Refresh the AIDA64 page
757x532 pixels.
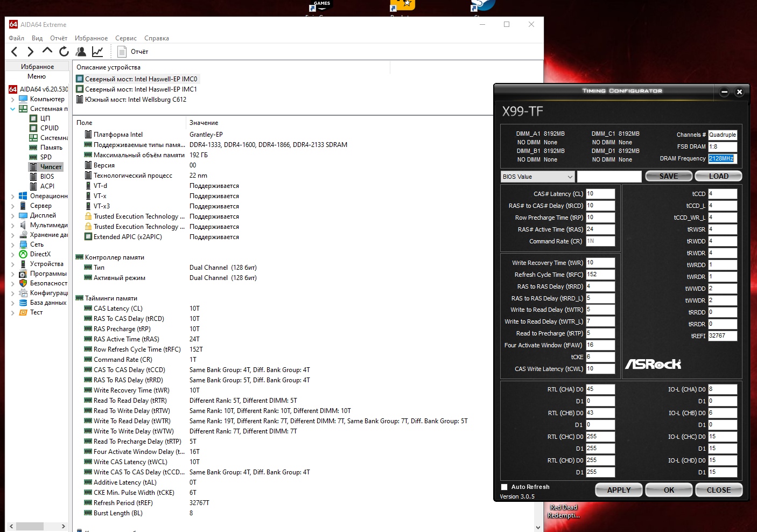(x=64, y=52)
